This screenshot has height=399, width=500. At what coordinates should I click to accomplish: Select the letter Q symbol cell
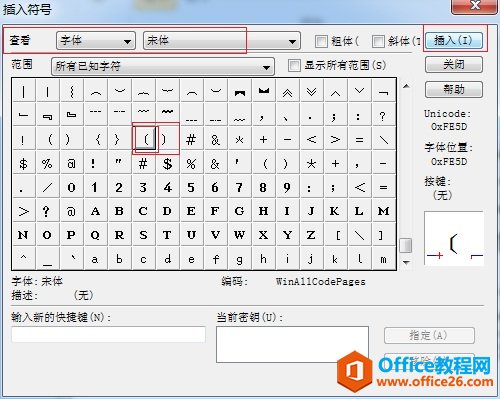(x=95, y=235)
